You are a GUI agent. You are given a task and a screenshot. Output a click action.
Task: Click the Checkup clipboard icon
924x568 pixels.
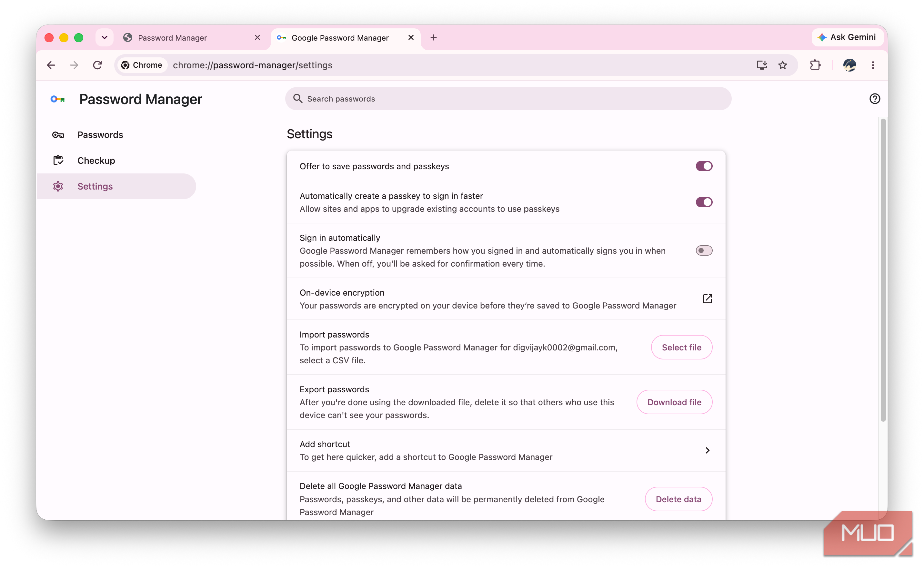point(58,161)
